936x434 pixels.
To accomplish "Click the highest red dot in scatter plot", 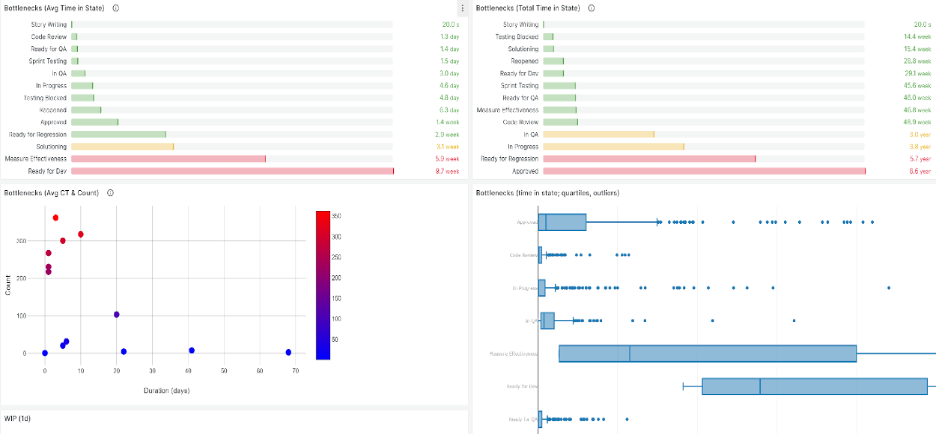I will [x=56, y=218].
